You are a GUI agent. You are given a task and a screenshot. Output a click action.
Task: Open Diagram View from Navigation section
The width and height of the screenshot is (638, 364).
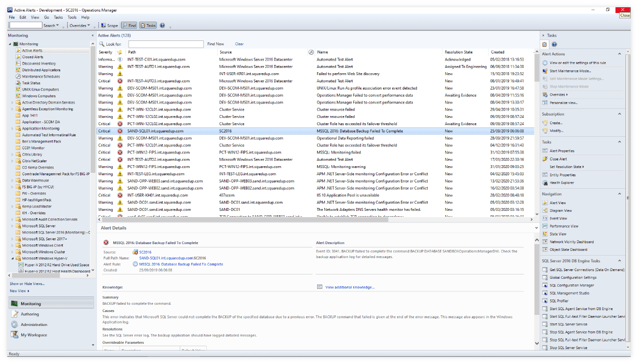coord(560,210)
